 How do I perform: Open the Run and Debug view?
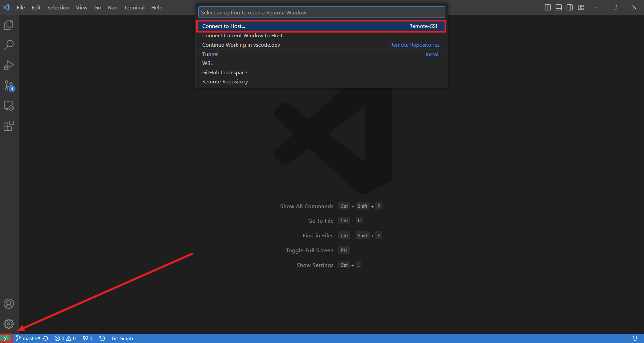[x=9, y=65]
